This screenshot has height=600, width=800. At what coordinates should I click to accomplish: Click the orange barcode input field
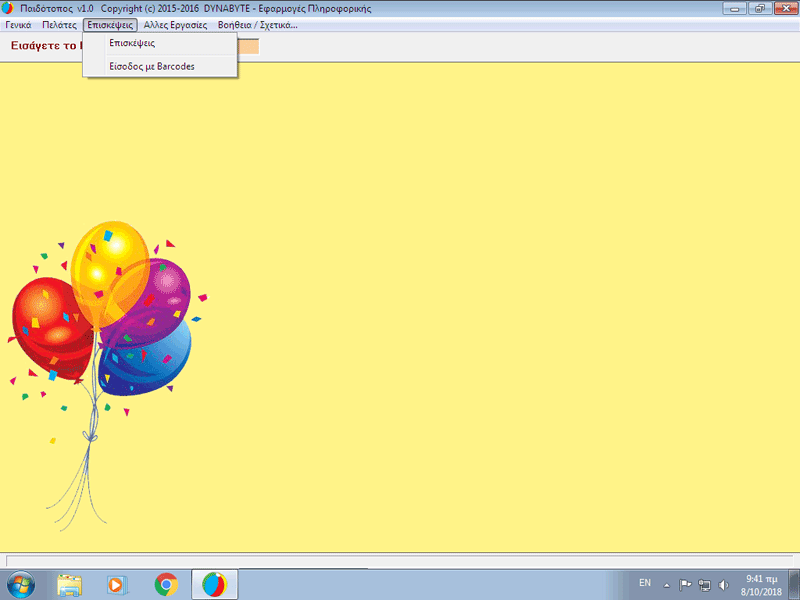click(x=248, y=46)
